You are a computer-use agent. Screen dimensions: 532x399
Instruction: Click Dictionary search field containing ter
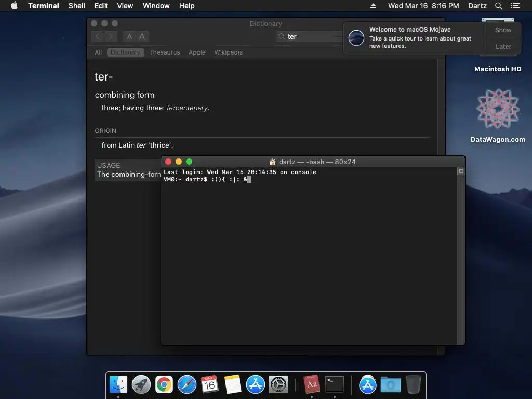[x=310, y=37]
